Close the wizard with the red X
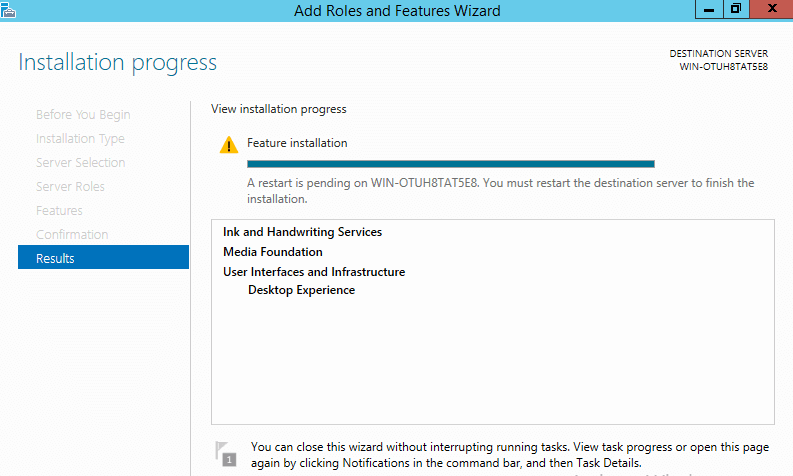Viewport: 793px width, 476px height. [x=771, y=9]
